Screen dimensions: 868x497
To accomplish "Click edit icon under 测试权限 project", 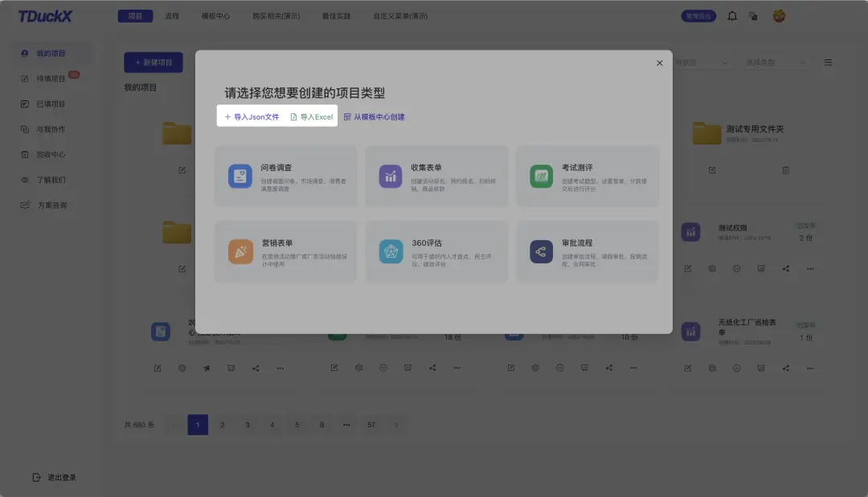I will [x=687, y=269].
